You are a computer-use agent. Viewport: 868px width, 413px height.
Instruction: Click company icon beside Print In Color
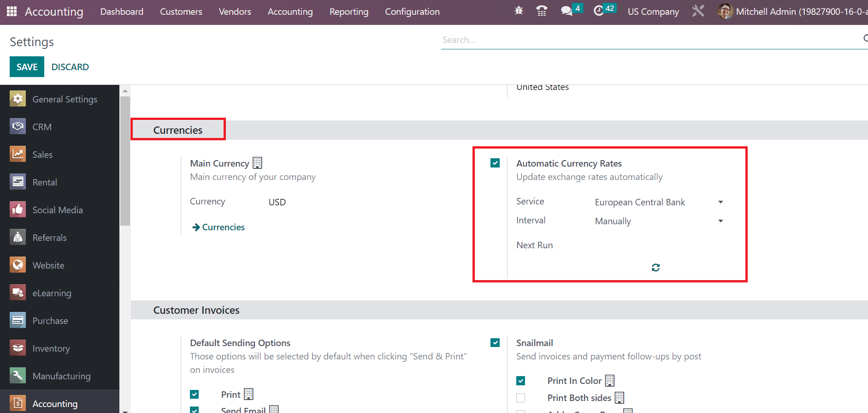click(x=610, y=380)
